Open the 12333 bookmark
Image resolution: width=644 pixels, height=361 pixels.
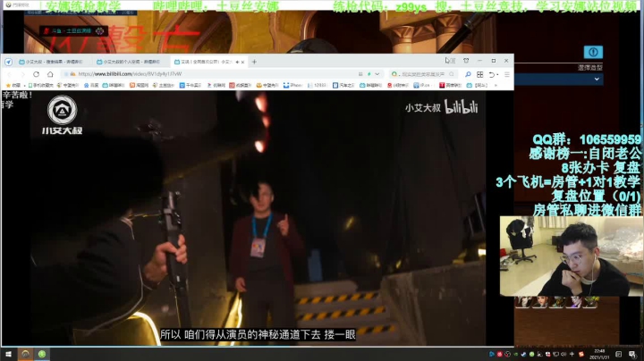coord(318,85)
